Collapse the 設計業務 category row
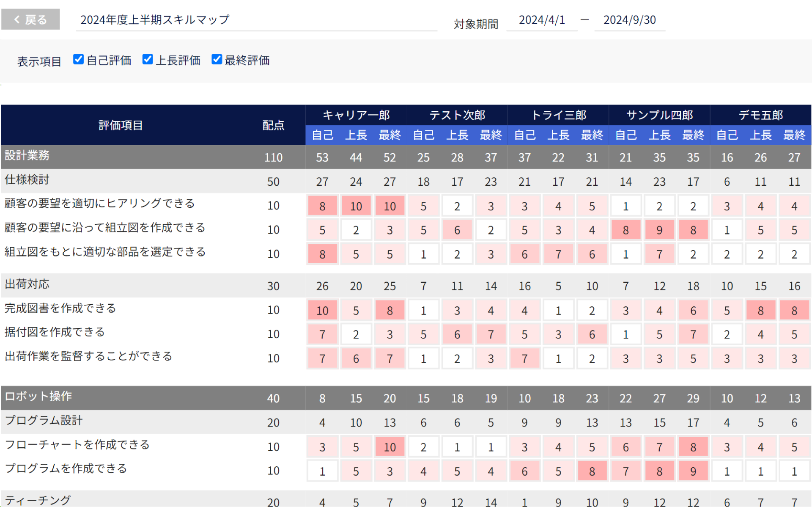The image size is (812, 507). pyautogui.click(x=27, y=156)
